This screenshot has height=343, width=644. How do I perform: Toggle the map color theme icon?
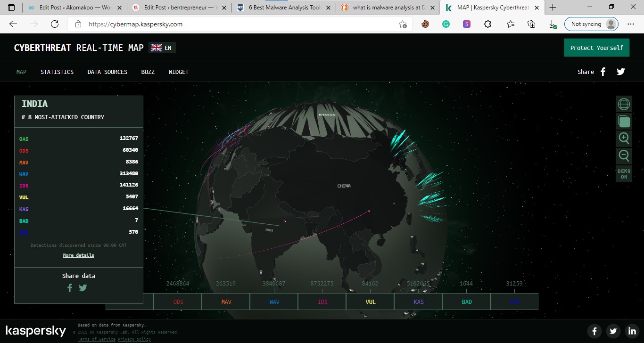624,122
